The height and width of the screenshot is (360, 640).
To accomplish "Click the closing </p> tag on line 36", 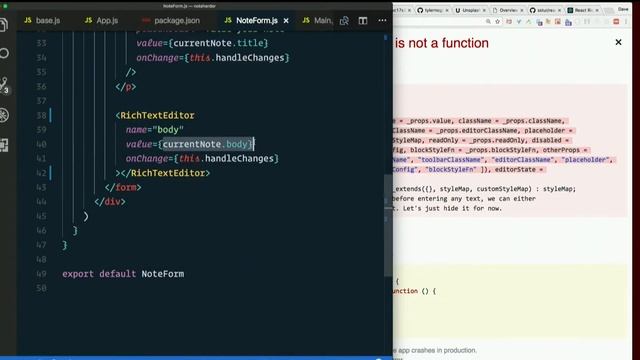I will coord(126,87).
